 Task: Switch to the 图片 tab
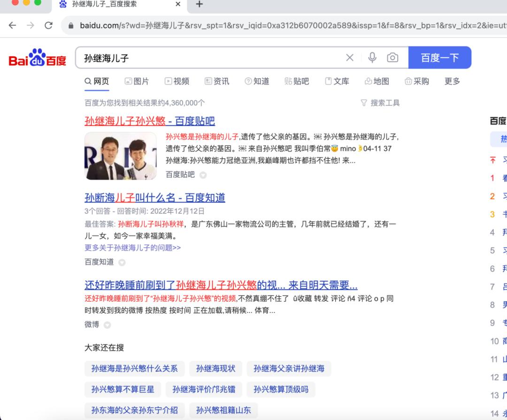tap(137, 81)
